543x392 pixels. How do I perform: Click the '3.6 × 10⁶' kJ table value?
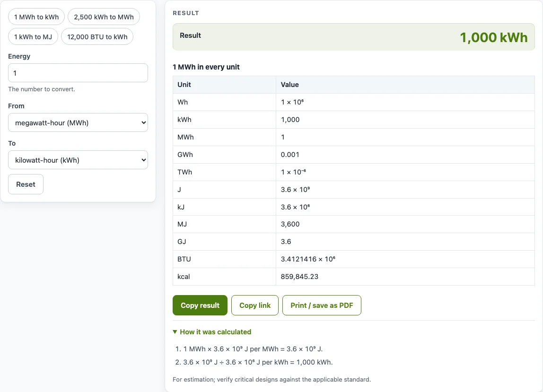(296, 207)
